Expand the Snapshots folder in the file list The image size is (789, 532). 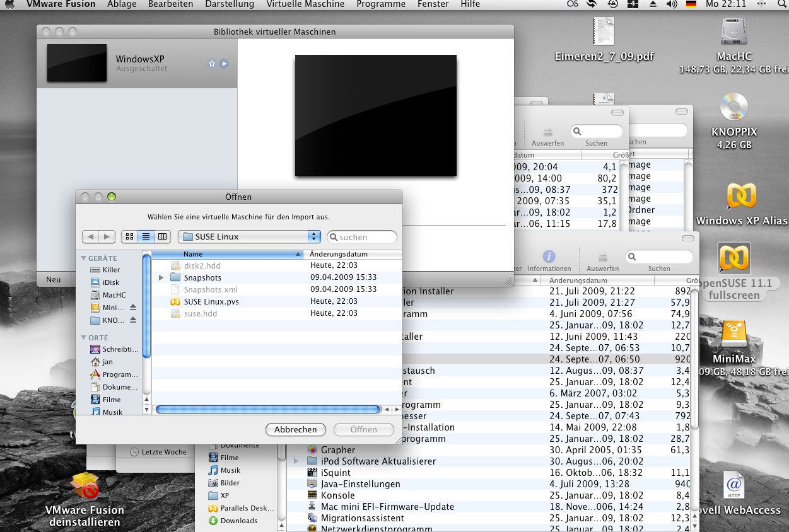tap(161, 278)
